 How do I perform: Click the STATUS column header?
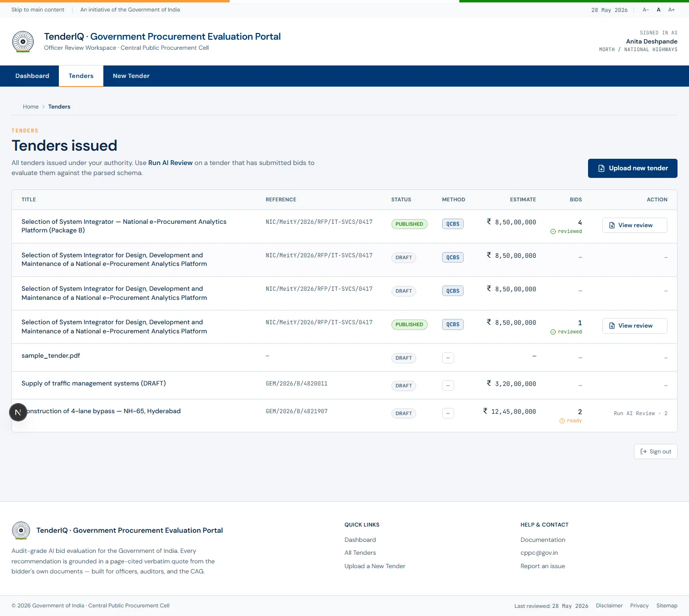click(x=401, y=199)
